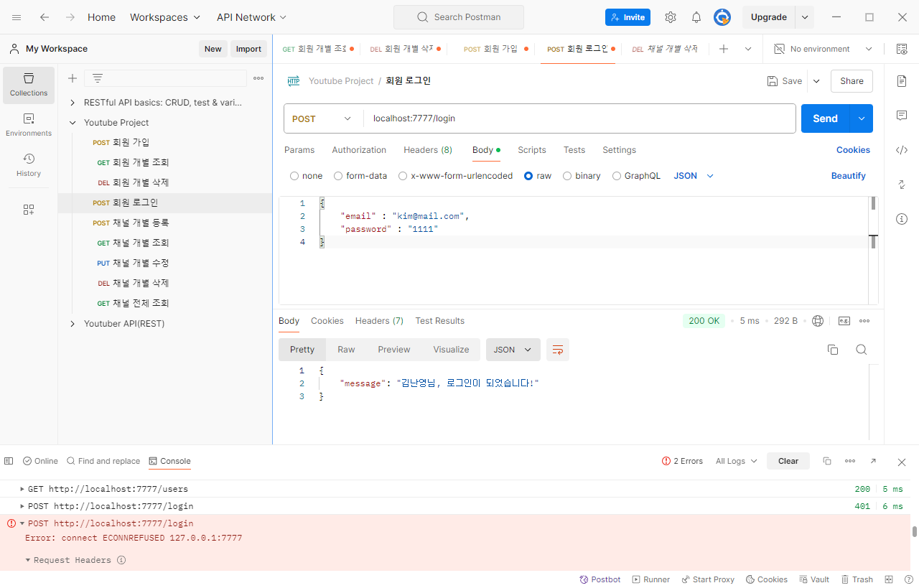Click Beautify link

click(x=849, y=176)
